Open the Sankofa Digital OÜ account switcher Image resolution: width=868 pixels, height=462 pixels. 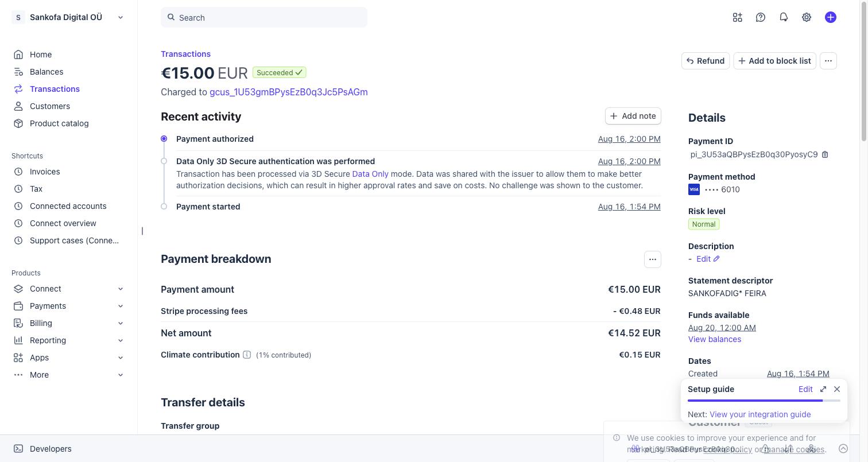69,17
